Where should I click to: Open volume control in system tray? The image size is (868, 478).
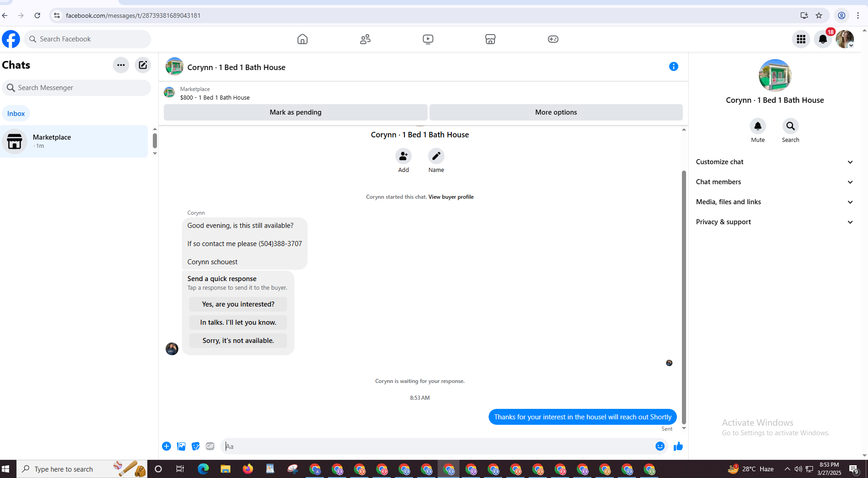pos(798,469)
